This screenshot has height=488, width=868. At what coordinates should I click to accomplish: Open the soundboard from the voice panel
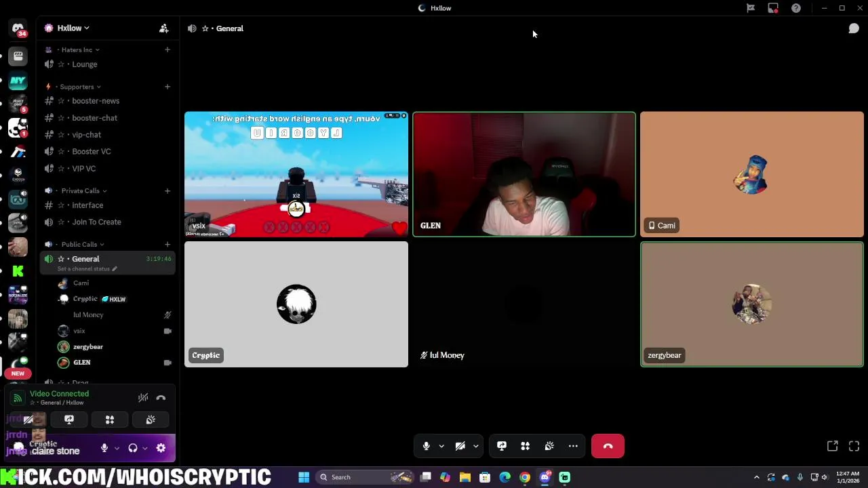[151, 420]
